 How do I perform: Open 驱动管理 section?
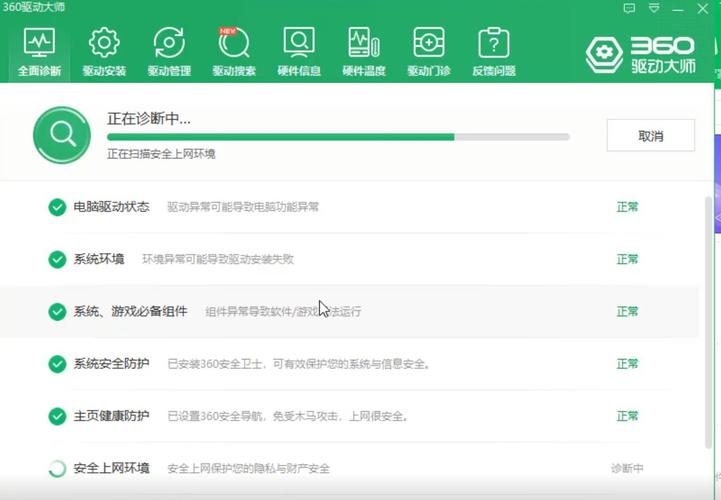pos(169,52)
